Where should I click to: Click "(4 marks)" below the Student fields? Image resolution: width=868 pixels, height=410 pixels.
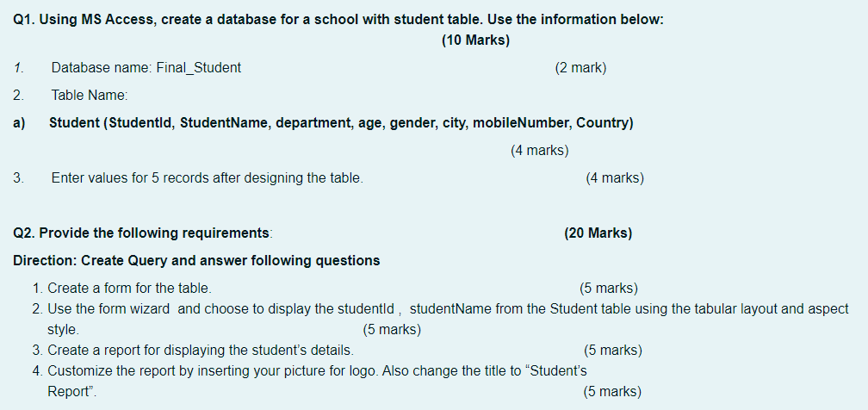tap(540, 150)
